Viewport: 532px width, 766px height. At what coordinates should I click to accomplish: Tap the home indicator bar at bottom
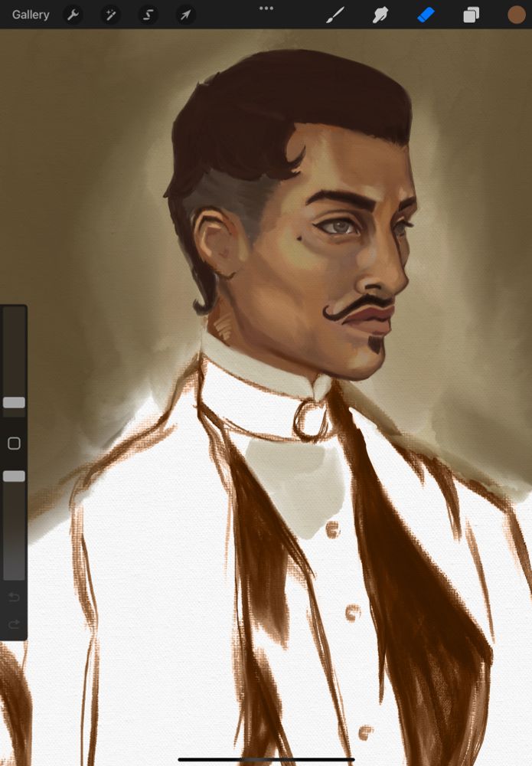(x=266, y=759)
